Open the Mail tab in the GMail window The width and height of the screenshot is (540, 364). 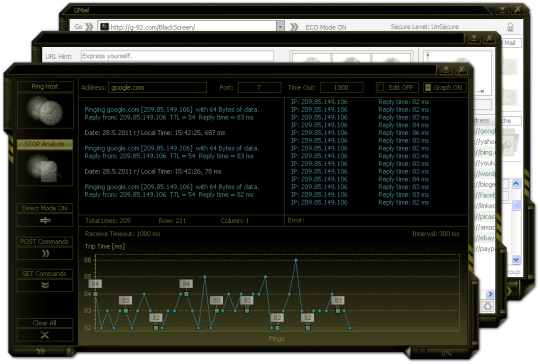510,43
